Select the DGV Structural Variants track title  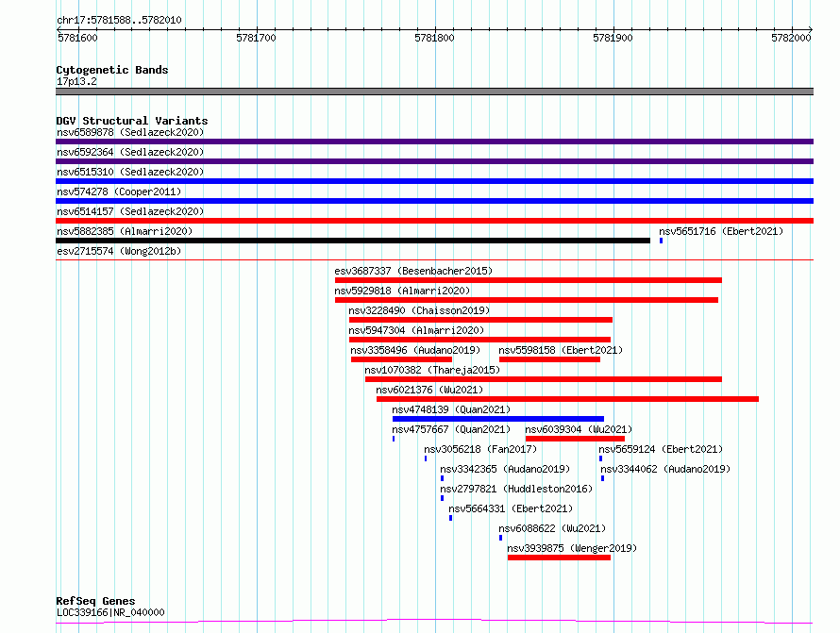[x=132, y=121]
